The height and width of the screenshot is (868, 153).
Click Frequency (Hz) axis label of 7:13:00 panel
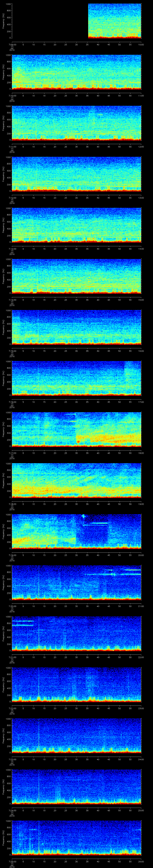coord(3,225)
